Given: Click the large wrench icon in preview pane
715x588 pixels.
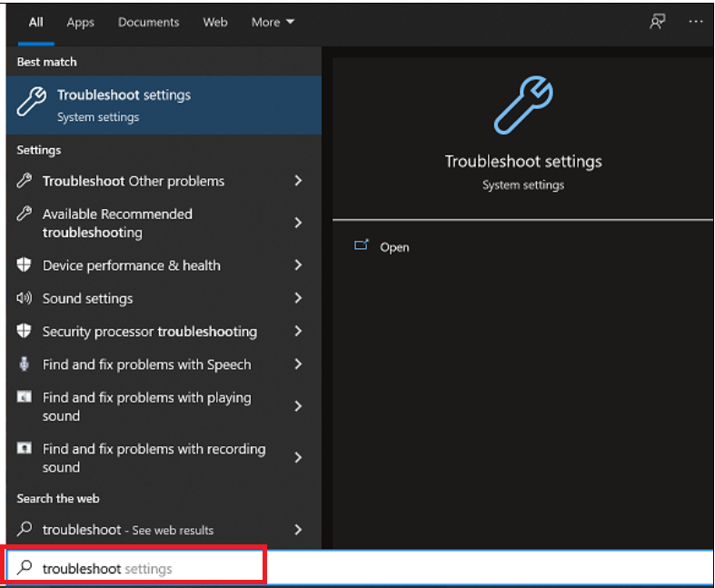Looking at the screenshot, I should point(522,106).
